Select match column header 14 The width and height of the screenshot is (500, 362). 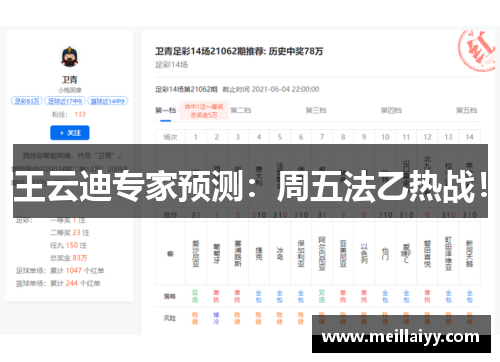[x=469, y=137]
